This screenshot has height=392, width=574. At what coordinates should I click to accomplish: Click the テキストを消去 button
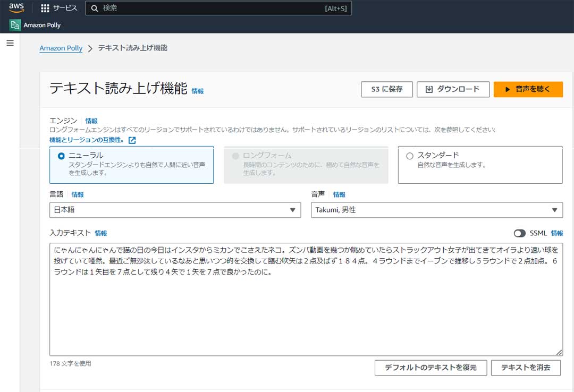click(x=526, y=368)
